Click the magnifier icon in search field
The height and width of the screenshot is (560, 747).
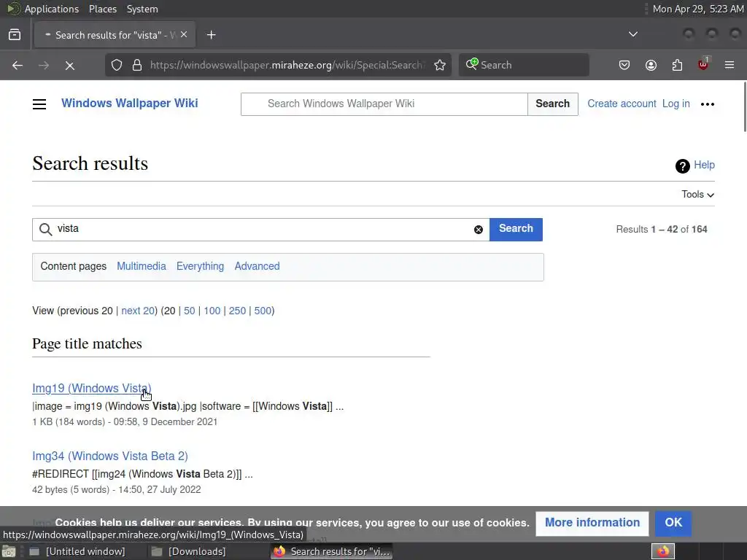coord(46,230)
